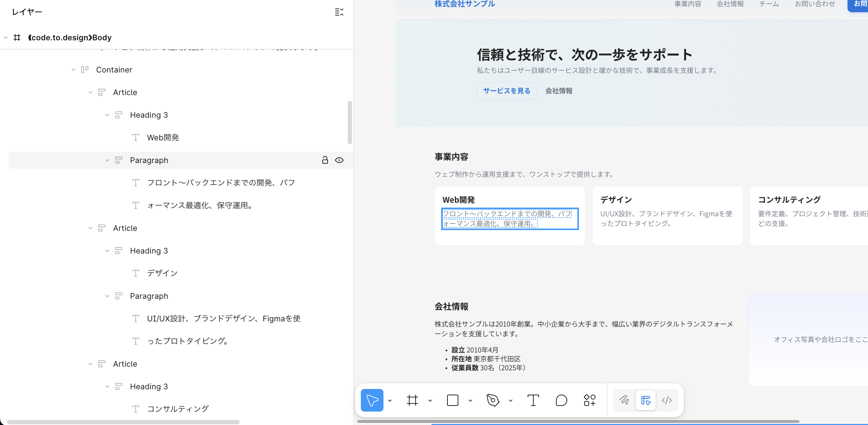Collapse the Container layer group
Screen dimensions: 868x425
click(x=74, y=70)
